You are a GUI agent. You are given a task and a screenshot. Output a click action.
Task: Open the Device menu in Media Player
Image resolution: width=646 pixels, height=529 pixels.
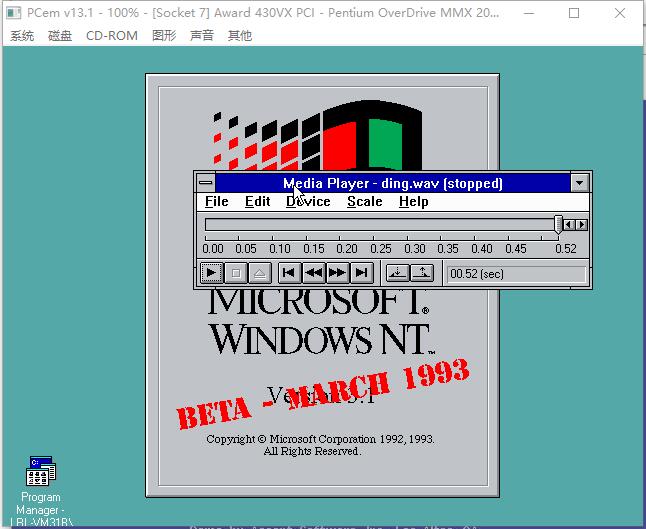pos(308,201)
